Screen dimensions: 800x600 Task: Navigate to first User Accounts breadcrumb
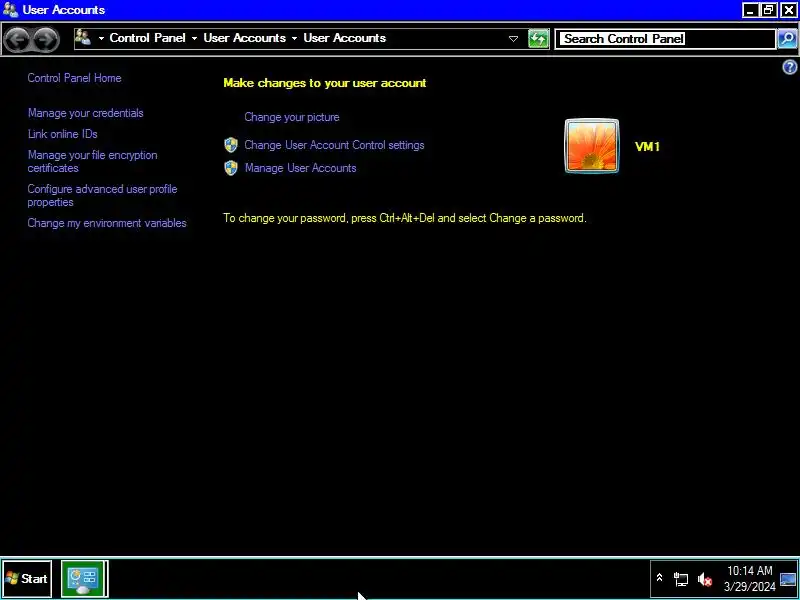[244, 38]
